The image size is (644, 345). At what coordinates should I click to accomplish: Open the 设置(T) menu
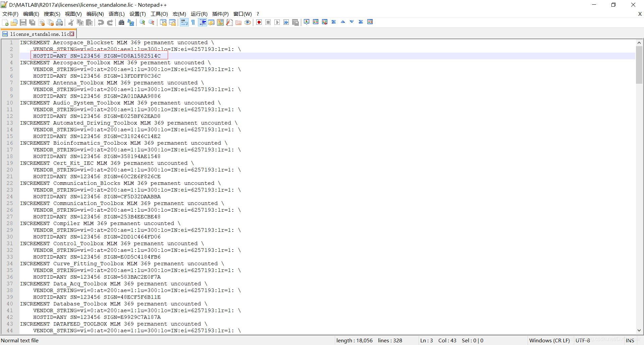point(138,14)
